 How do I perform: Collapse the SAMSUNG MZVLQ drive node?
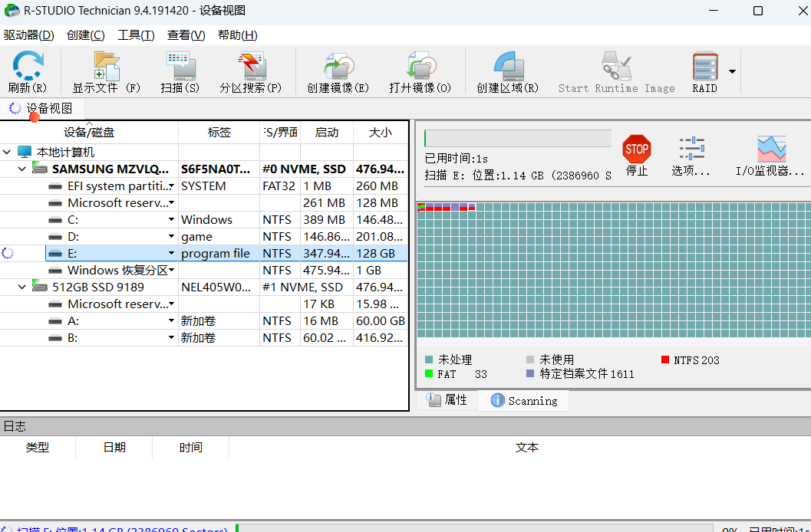(21, 169)
